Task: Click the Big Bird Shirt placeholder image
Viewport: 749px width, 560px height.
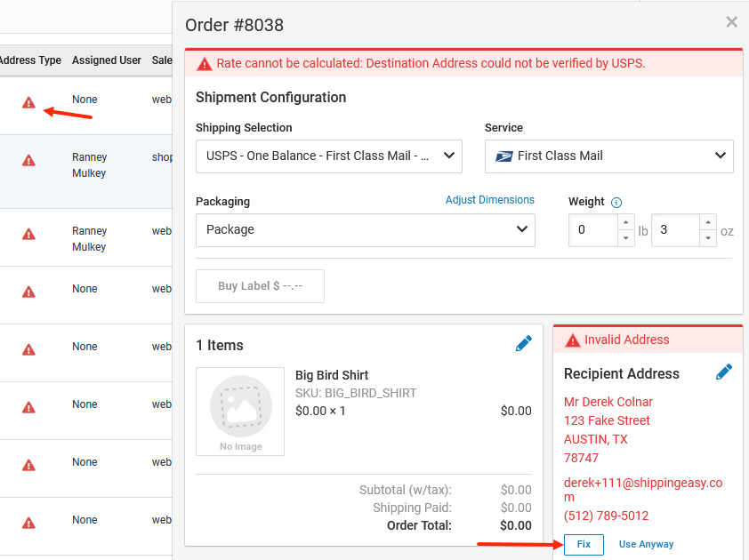Action: point(240,412)
